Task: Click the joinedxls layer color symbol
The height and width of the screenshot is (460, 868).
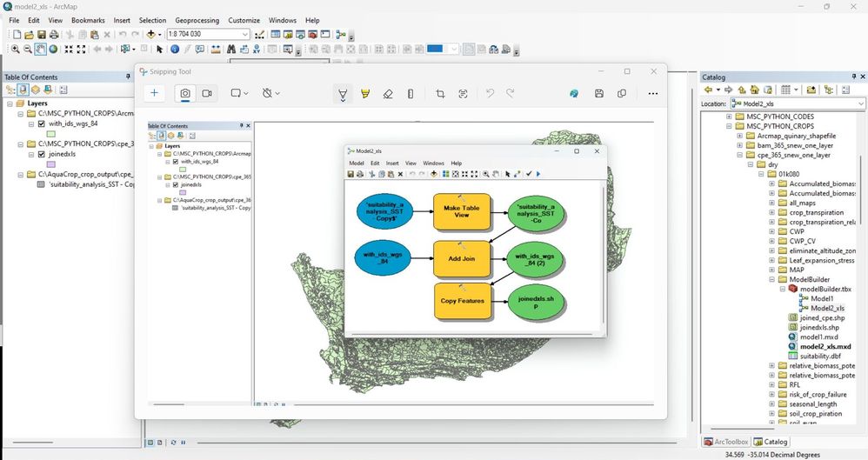Action: pyautogui.click(x=51, y=164)
